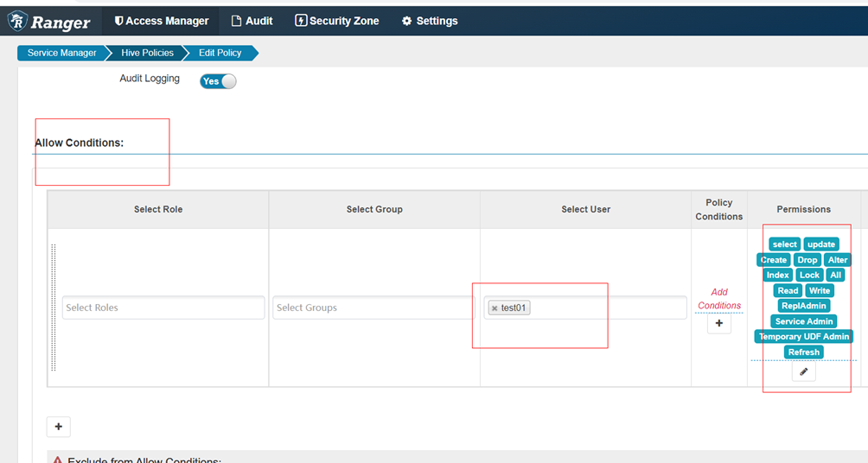Click the Service Admin permission tag

[804, 320]
